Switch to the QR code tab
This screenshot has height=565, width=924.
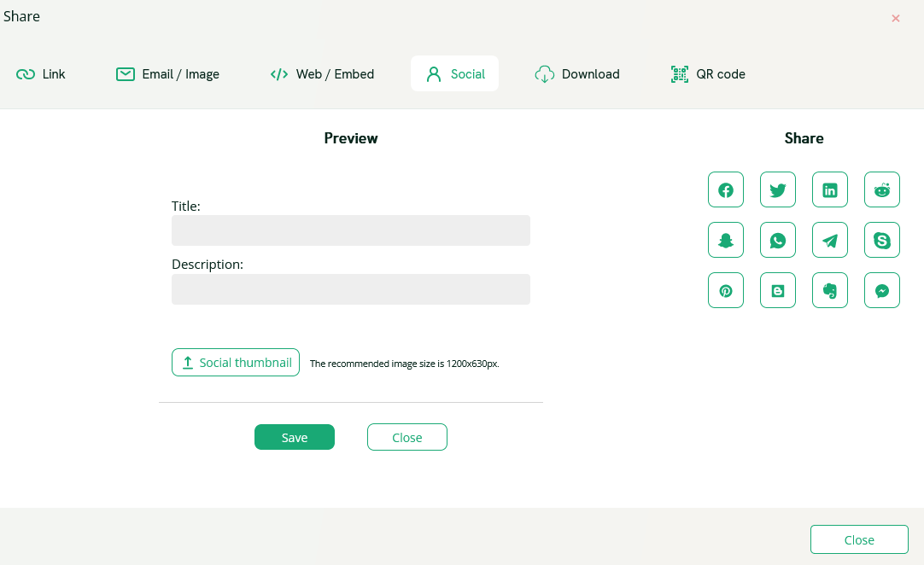[x=708, y=73]
